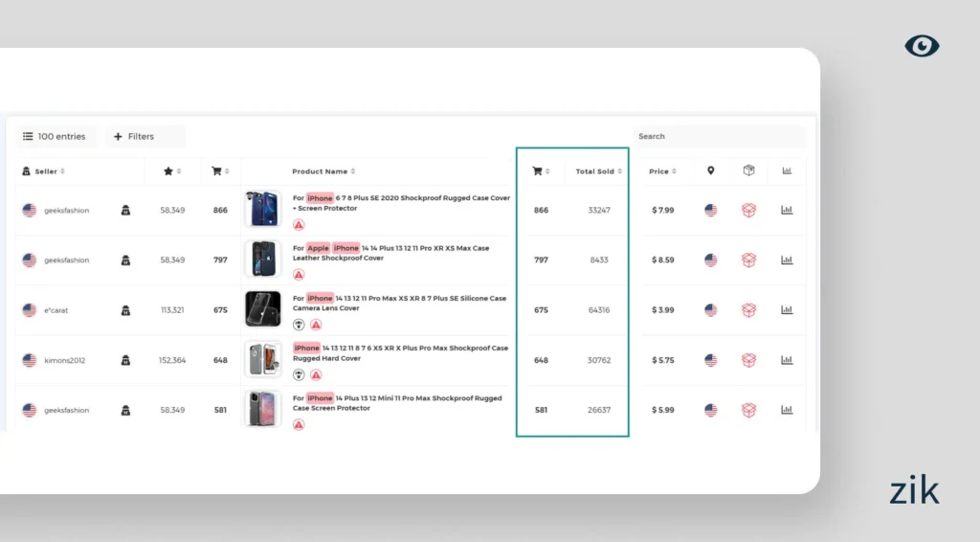Sort by Total Sold column
This screenshot has height=542, width=980.
tap(599, 171)
